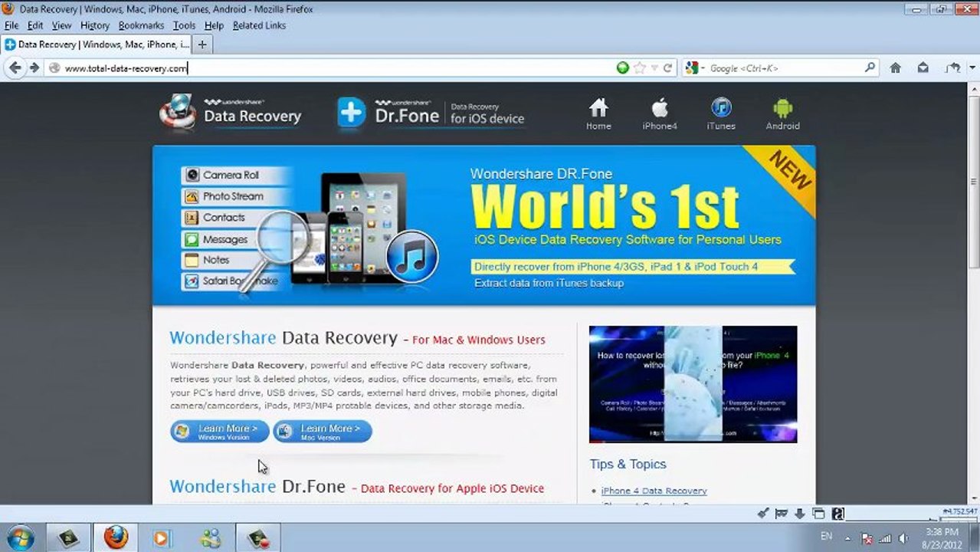Open the Home navigation icon on website
Image resolution: width=980 pixels, height=552 pixels.
598,113
